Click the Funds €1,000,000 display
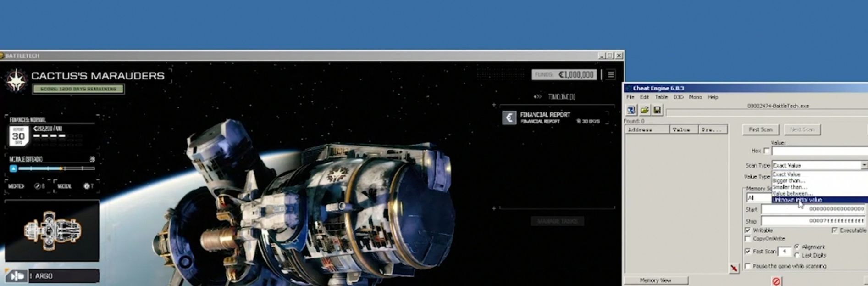Screen dimensions: 868x286 click(x=564, y=74)
